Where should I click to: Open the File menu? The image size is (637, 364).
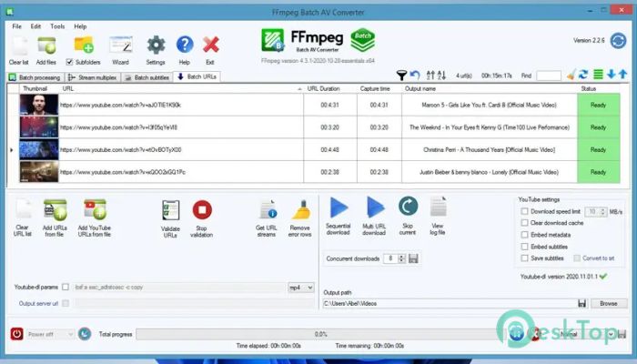pos(16,26)
